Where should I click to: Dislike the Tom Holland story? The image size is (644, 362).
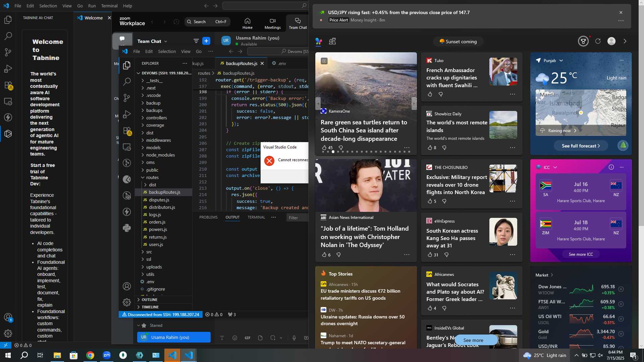pos(338,255)
